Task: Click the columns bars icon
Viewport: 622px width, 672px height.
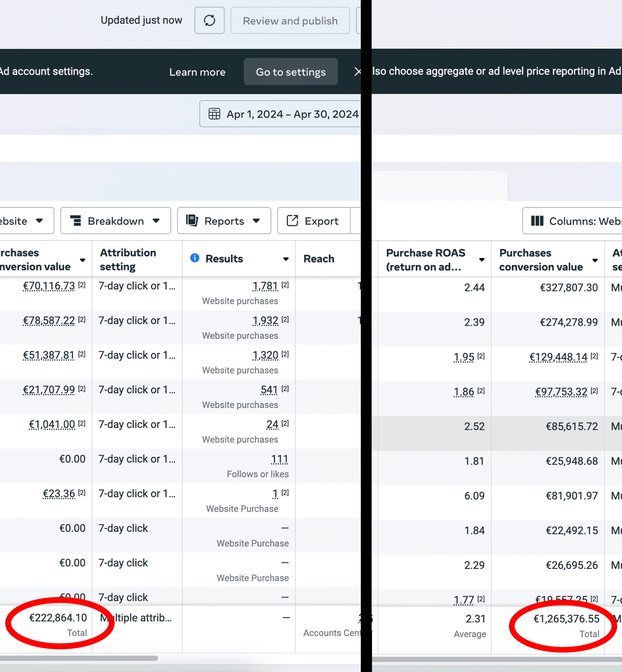Action: (x=537, y=221)
